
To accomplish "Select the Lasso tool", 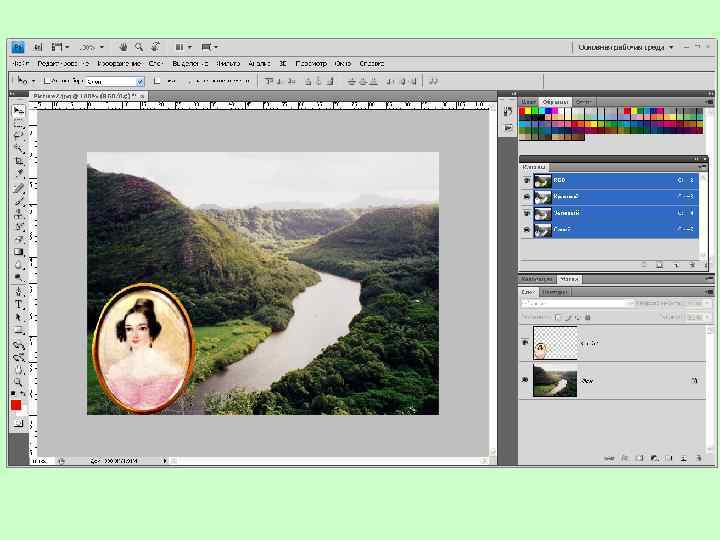I will coord(18,135).
